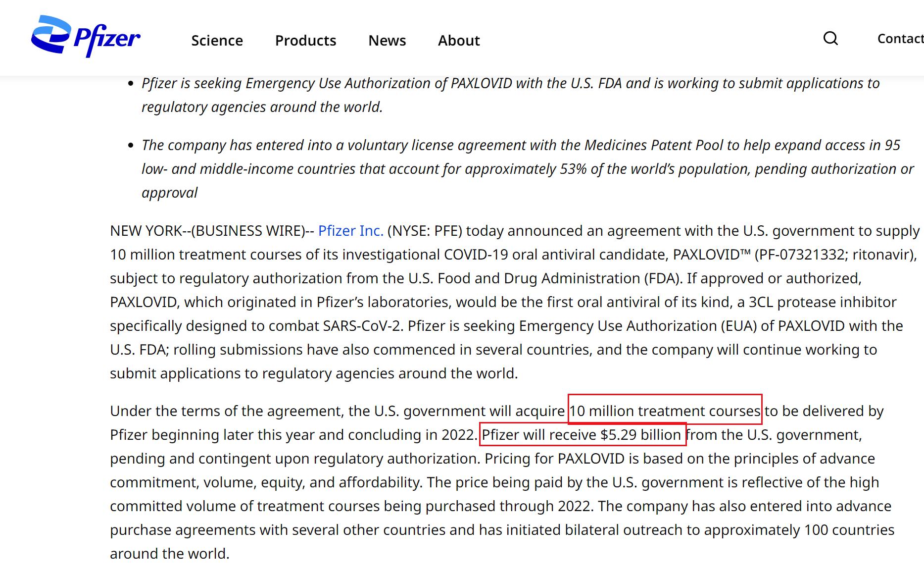
Task: Open the About menu
Action: (x=459, y=40)
